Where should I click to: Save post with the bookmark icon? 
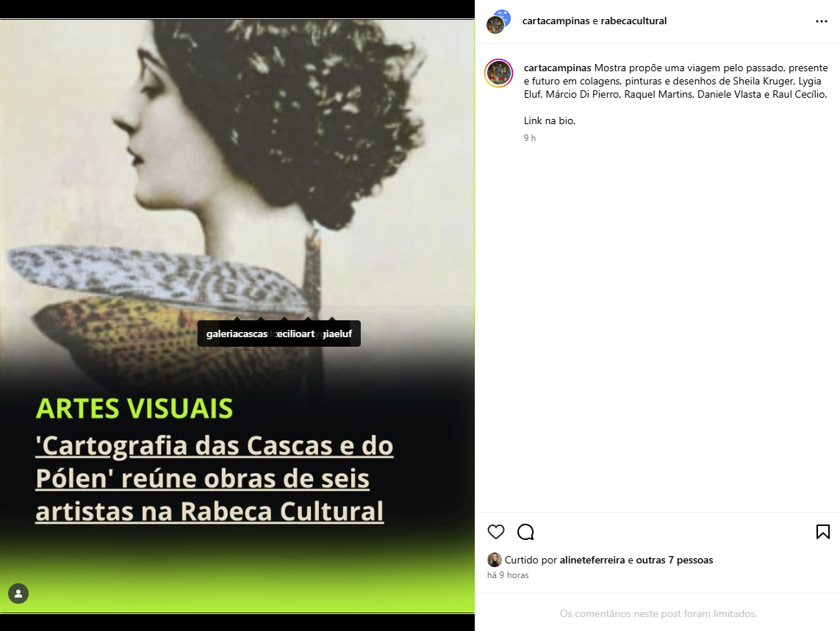point(823,532)
